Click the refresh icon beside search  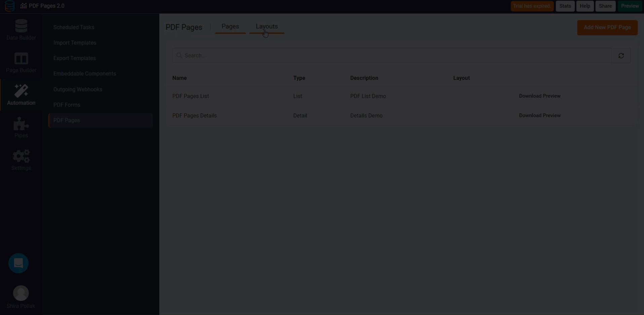click(x=621, y=56)
